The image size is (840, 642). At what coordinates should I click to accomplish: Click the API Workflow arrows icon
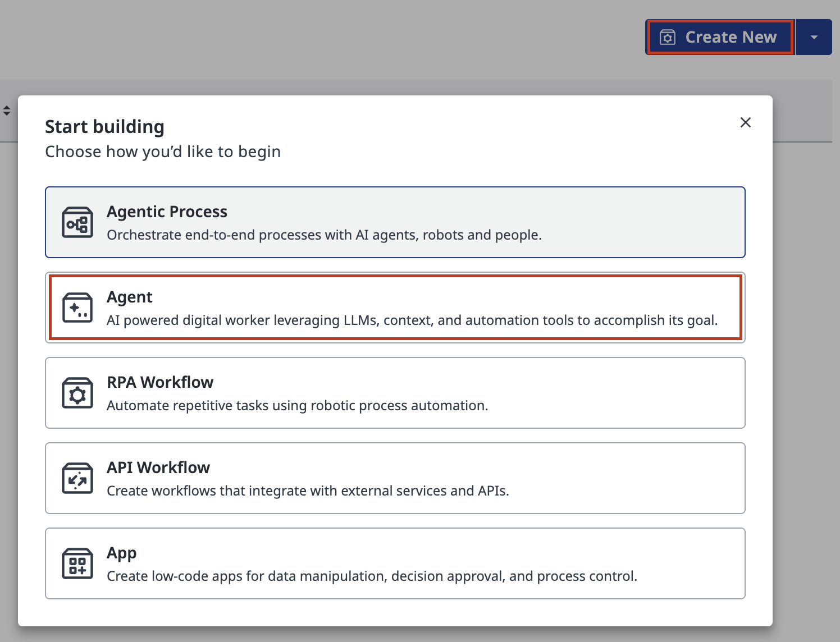(x=77, y=478)
